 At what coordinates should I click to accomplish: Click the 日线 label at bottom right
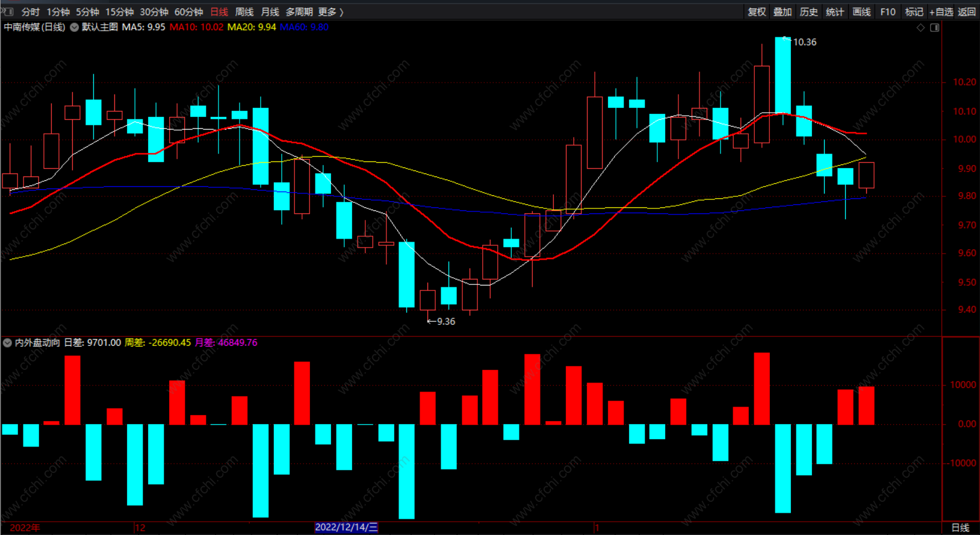(x=961, y=528)
